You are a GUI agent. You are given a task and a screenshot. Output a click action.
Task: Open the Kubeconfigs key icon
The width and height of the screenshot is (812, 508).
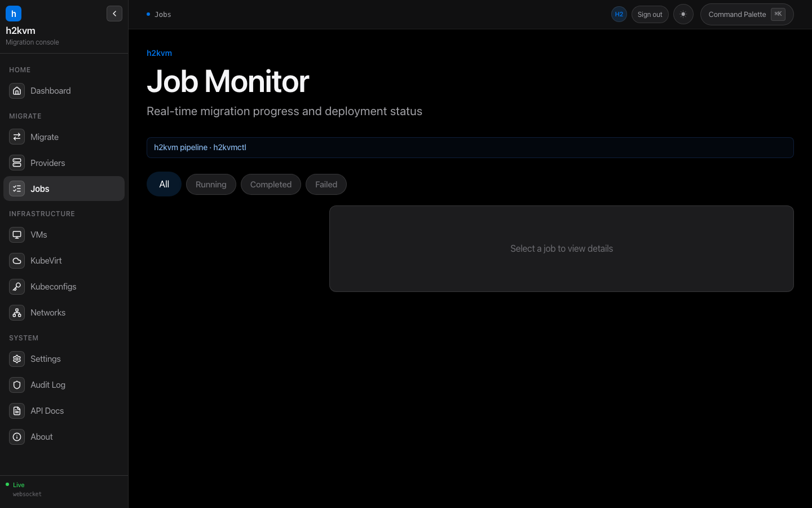click(17, 287)
